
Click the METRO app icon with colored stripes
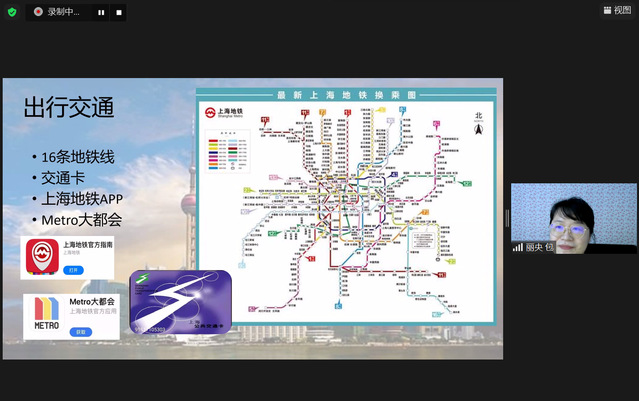tap(46, 313)
